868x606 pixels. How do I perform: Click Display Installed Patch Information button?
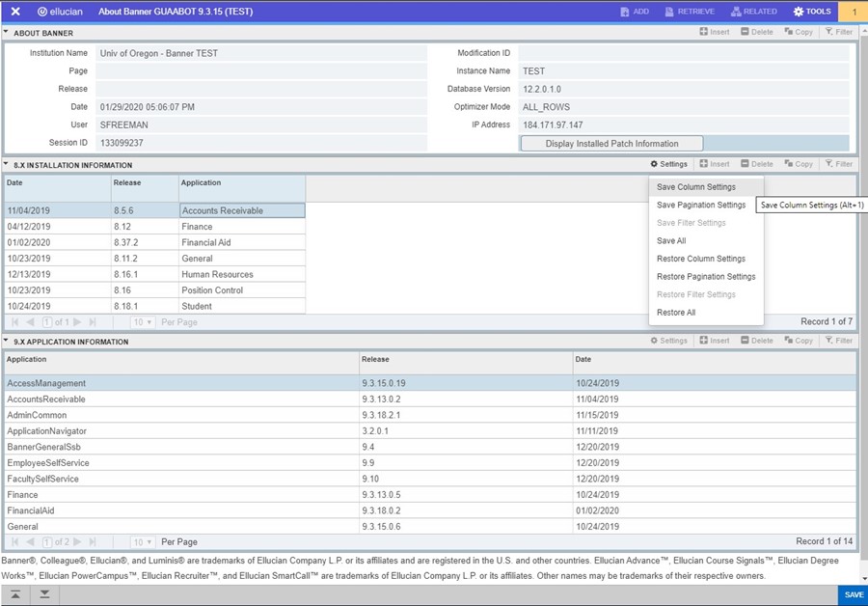tap(611, 144)
